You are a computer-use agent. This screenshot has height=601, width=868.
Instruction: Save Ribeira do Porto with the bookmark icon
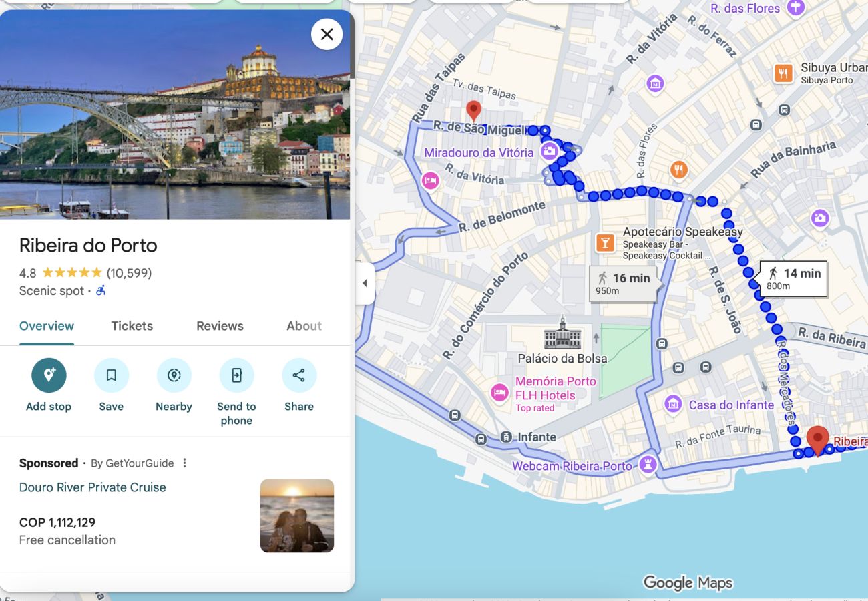111,375
